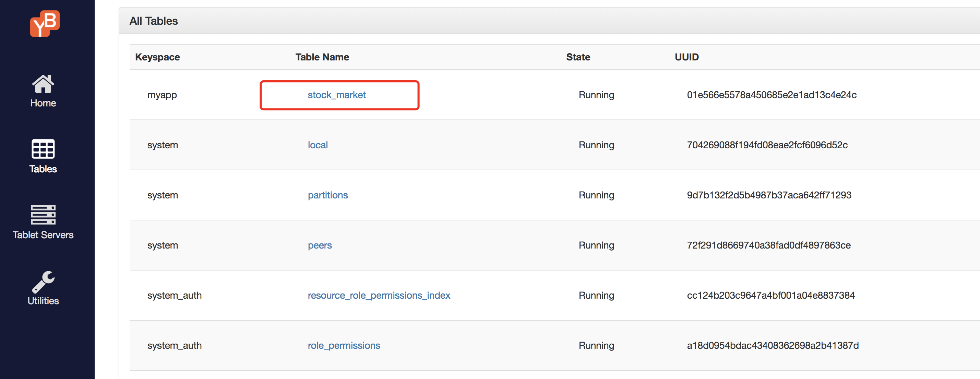The width and height of the screenshot is (980, 379).
Task: Open Utilities label in sidebar
Action: [43, 301]
